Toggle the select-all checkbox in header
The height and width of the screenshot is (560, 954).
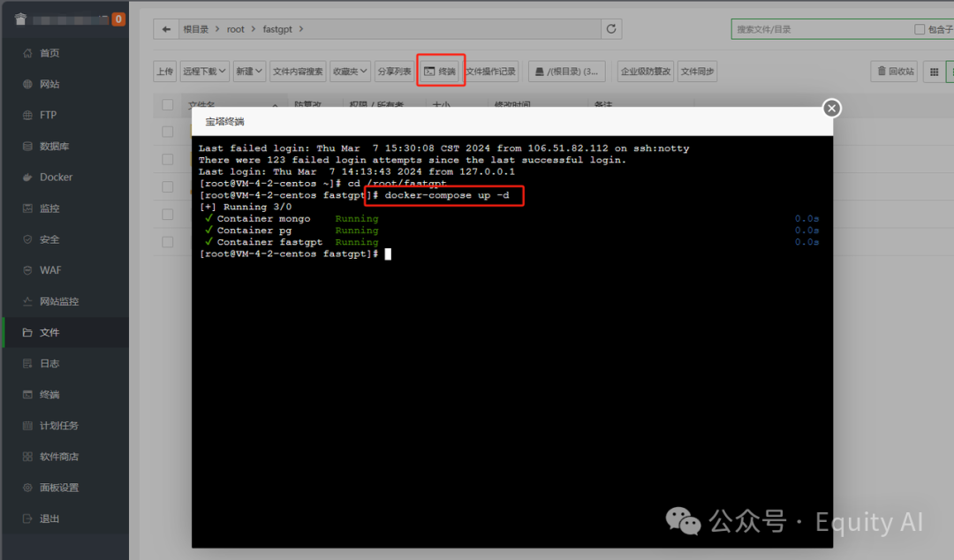click(x=168, y=105)
